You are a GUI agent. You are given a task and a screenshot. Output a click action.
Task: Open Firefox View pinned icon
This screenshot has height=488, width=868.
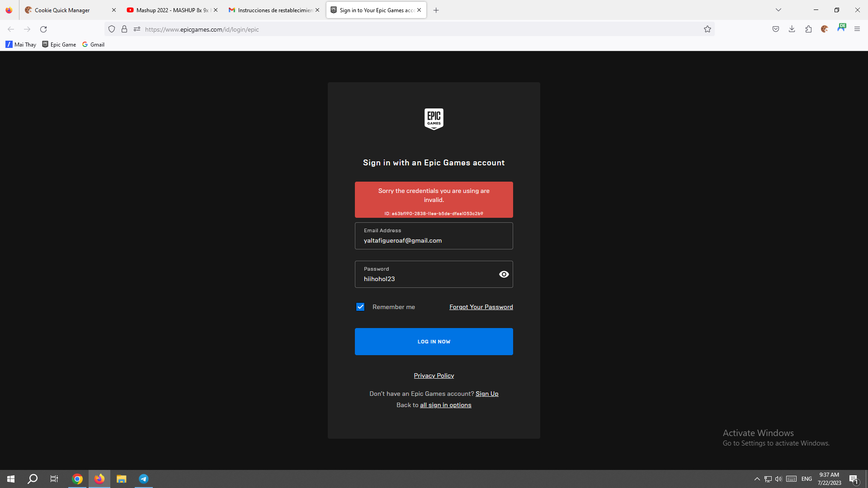[9, 10]
